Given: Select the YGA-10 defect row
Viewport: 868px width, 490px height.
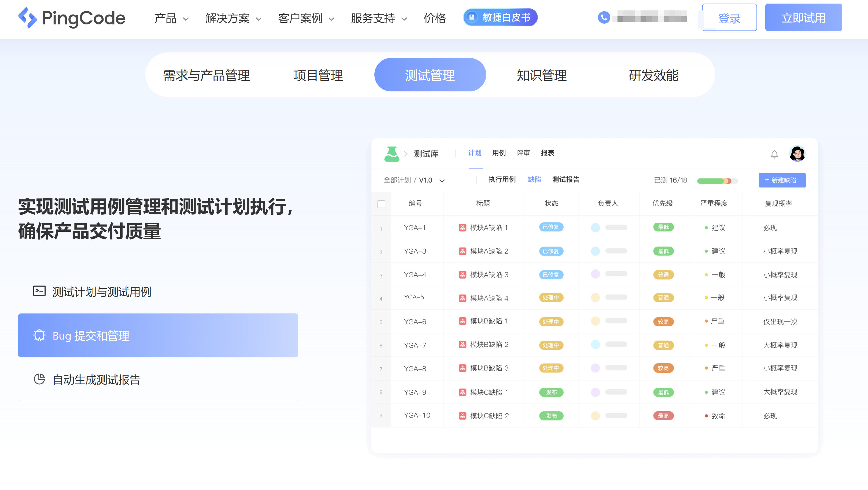Looking at the screenshot, I should point(417,415).
